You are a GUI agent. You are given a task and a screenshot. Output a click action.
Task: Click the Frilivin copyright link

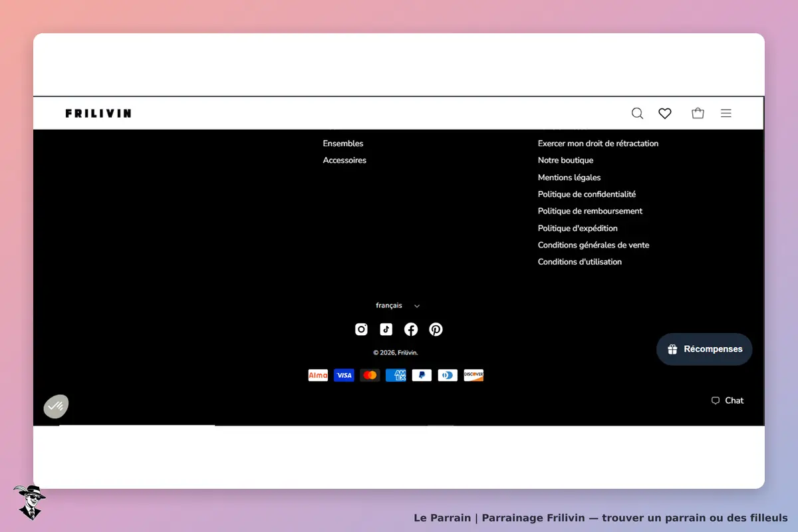click(x=407, y=353)
